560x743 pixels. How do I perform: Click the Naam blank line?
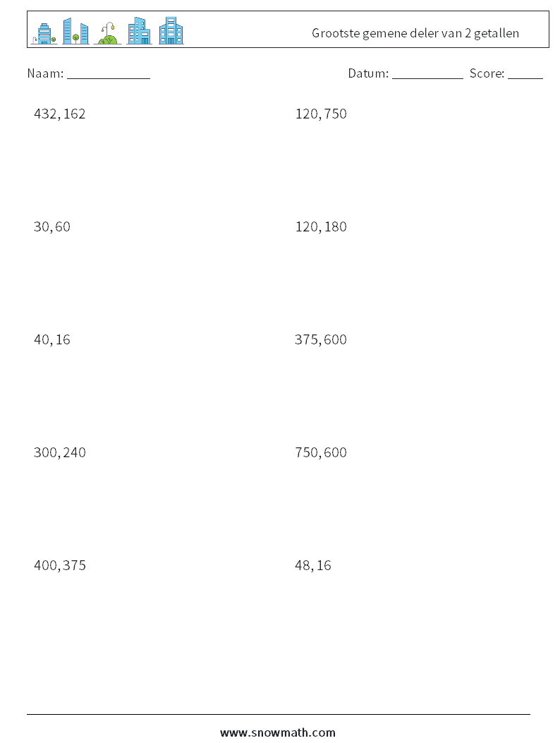click(109, 73)
